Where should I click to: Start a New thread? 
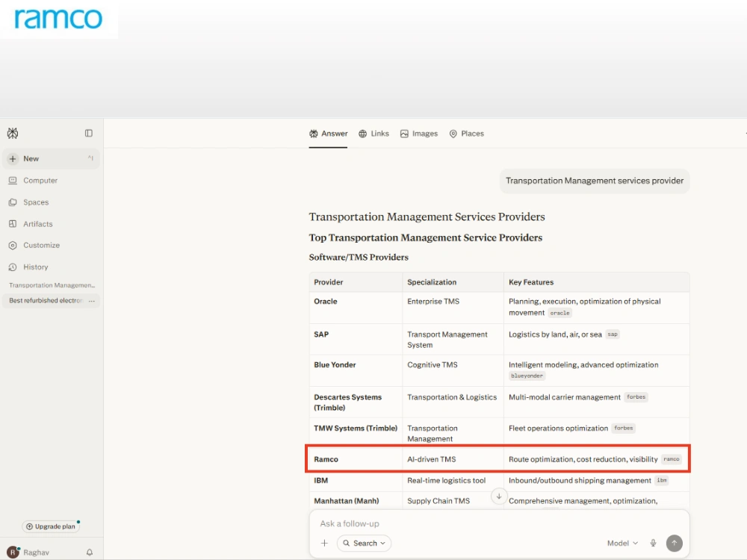[x=51, y=158]
